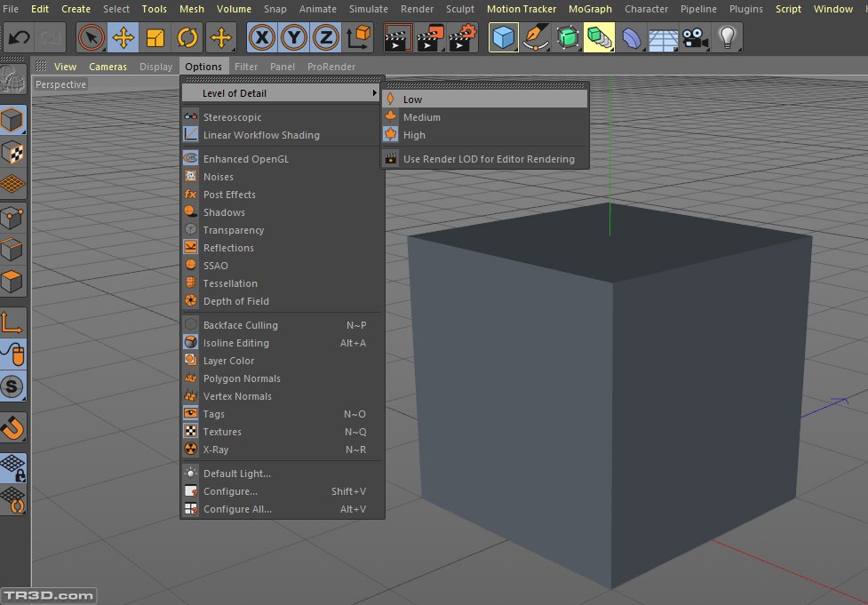The image size is (868, 605).
Task: Set level of detail to Medium
Action: (x=421, y=117)
